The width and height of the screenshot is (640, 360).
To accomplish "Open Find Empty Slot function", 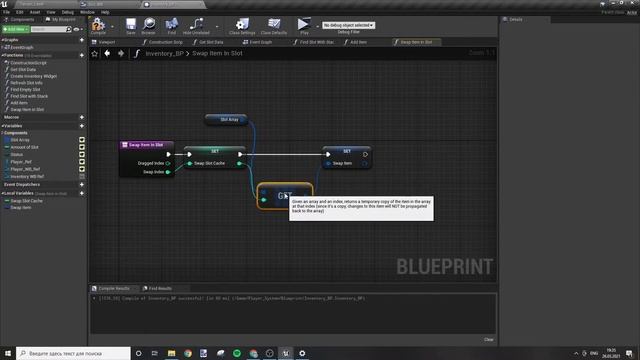I will [x=25, y=89].
